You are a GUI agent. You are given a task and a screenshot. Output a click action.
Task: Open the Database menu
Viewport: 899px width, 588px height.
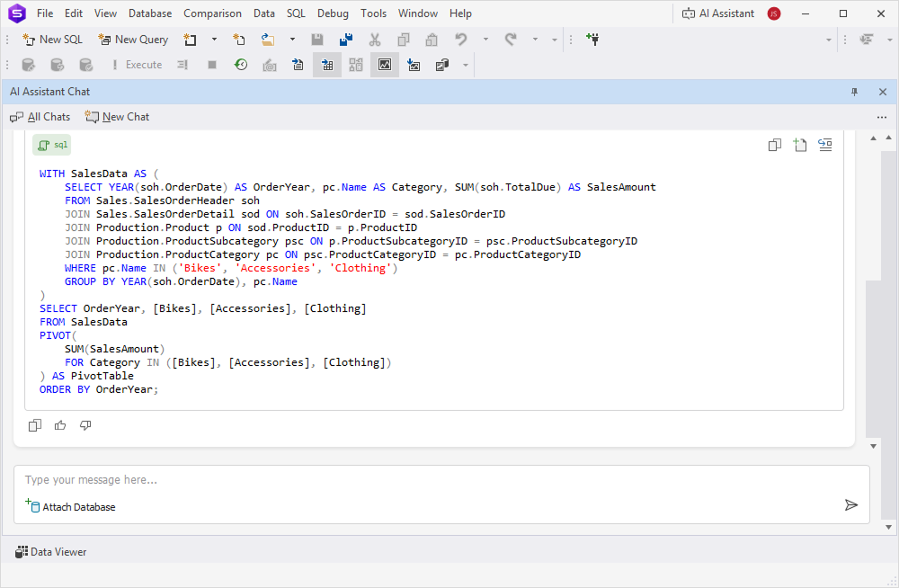point(150,13)
